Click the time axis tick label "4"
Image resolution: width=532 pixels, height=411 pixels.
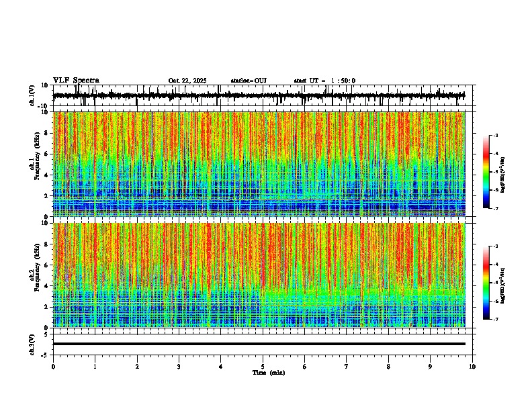(x=221, y=367)
